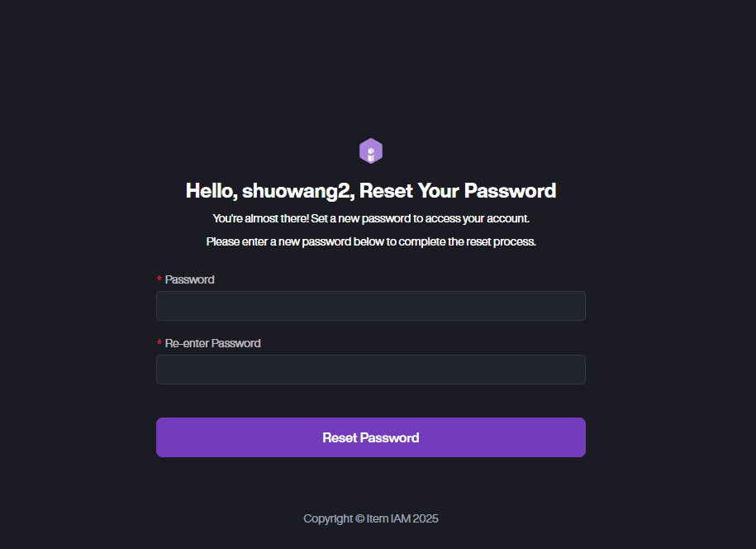This screenshot has width=756, height=549.
Task: Click the Re-enter Password field label
Action: tap(212, 343)
